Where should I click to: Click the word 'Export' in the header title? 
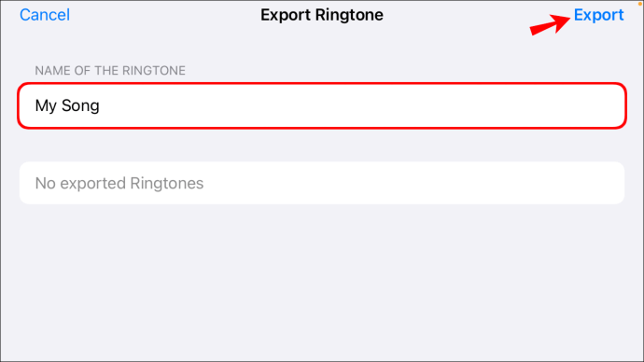click(x=286, y=15)
